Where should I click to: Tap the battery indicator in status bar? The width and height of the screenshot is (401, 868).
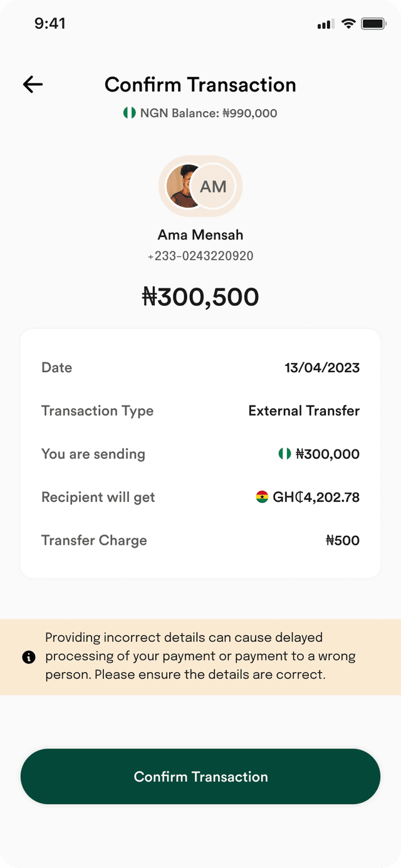click(x=373, y=24)
